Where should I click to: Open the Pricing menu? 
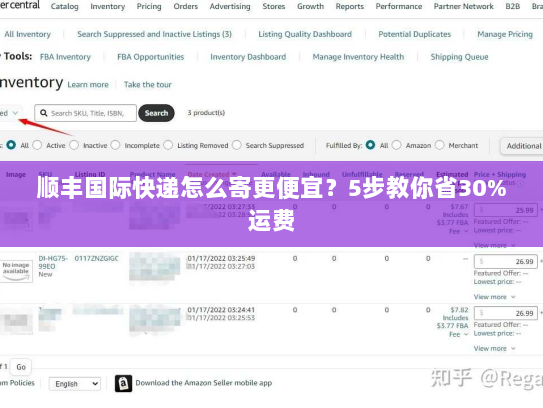149,6
